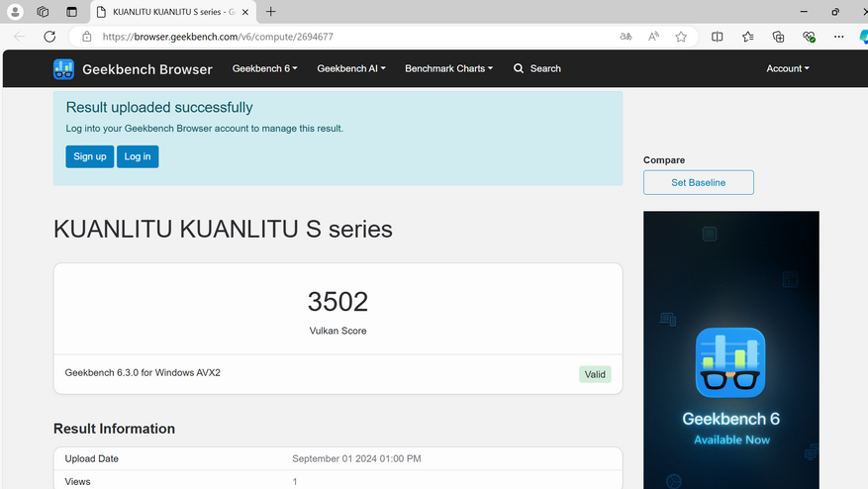
Task: View site information lock icon
Action: 87,37
